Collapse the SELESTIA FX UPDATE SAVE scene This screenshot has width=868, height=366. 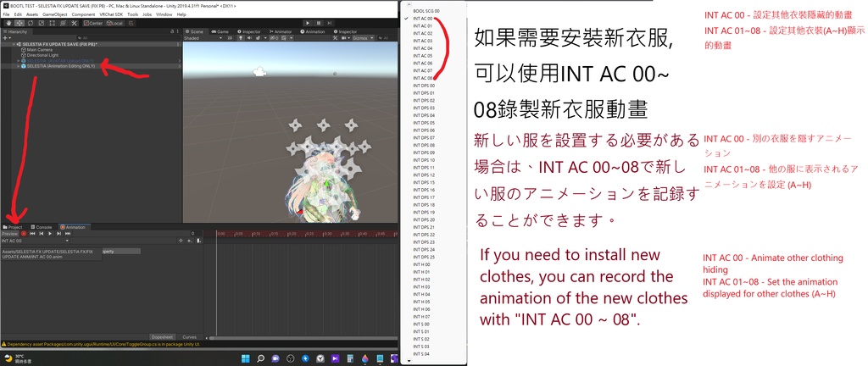[x=14, y=44]
